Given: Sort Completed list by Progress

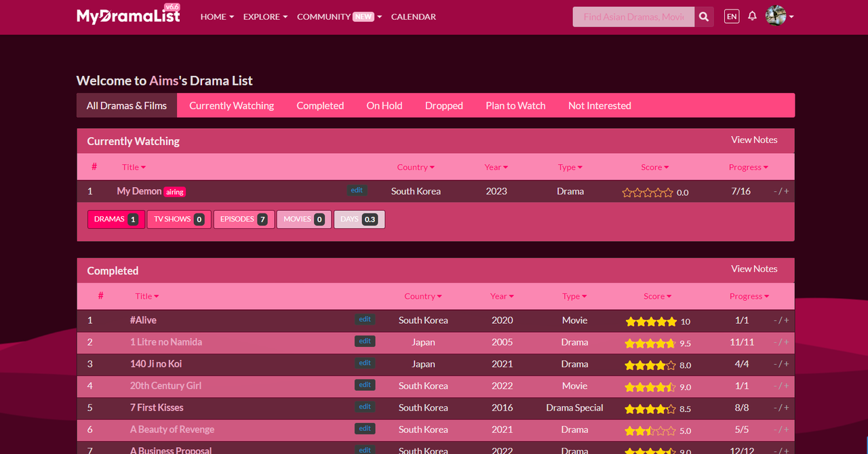Looking at the screenshot, I should point(749,296).
